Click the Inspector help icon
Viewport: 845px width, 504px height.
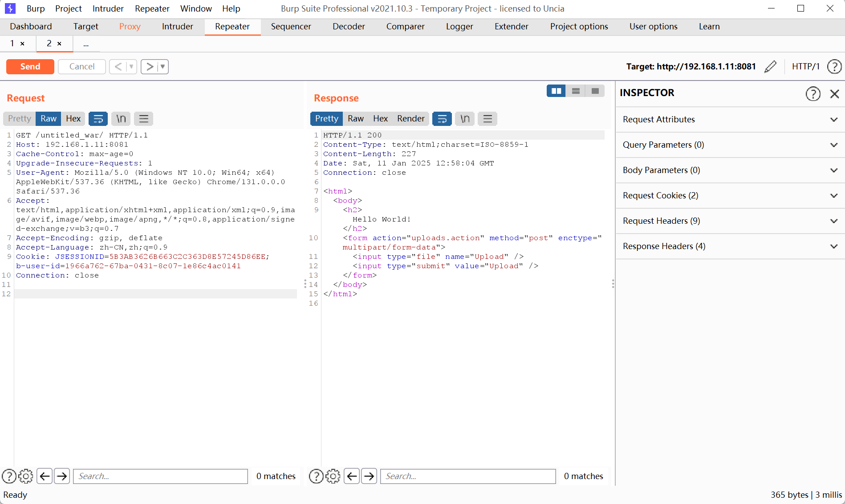tap(812, 93)
